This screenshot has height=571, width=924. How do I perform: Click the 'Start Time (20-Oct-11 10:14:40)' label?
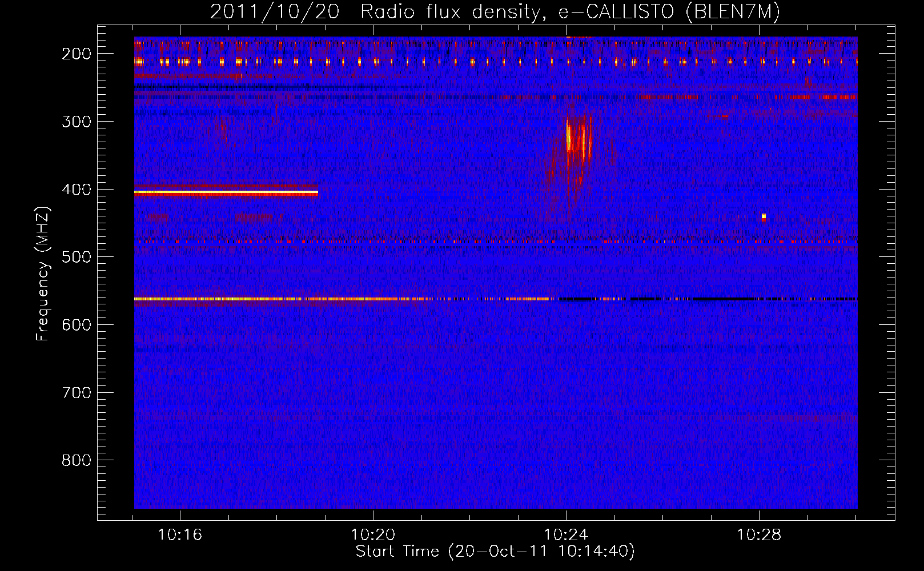495,552
